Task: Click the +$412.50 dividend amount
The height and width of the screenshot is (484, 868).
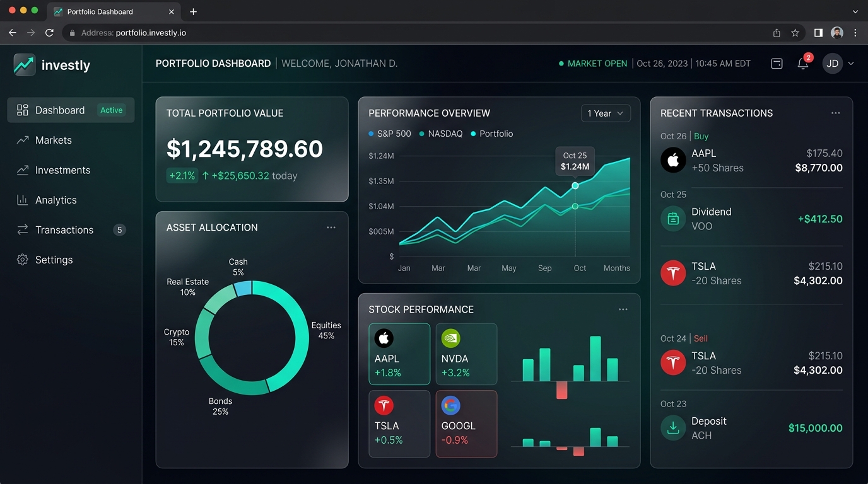Action: click(x=820, y=219)
